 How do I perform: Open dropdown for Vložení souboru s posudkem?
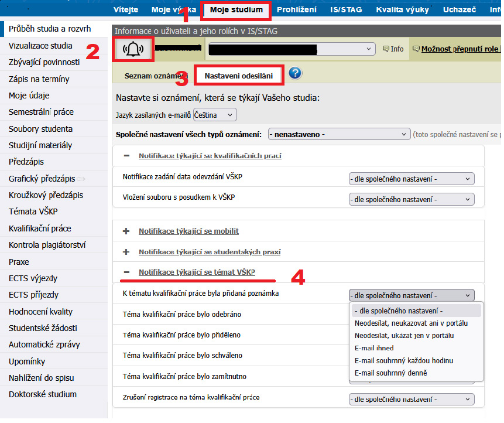(x=411, y=200)
